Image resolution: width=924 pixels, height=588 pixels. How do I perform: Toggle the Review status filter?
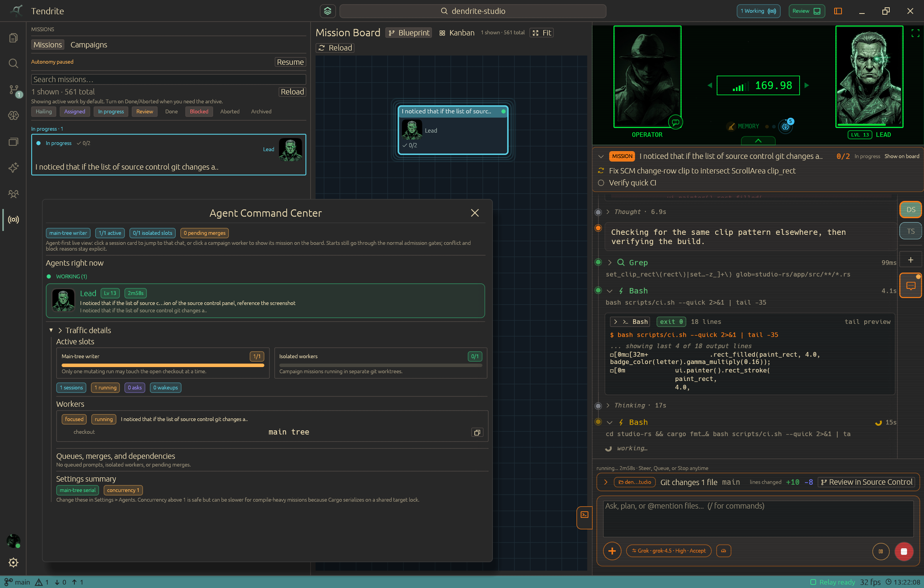[144, 111]
